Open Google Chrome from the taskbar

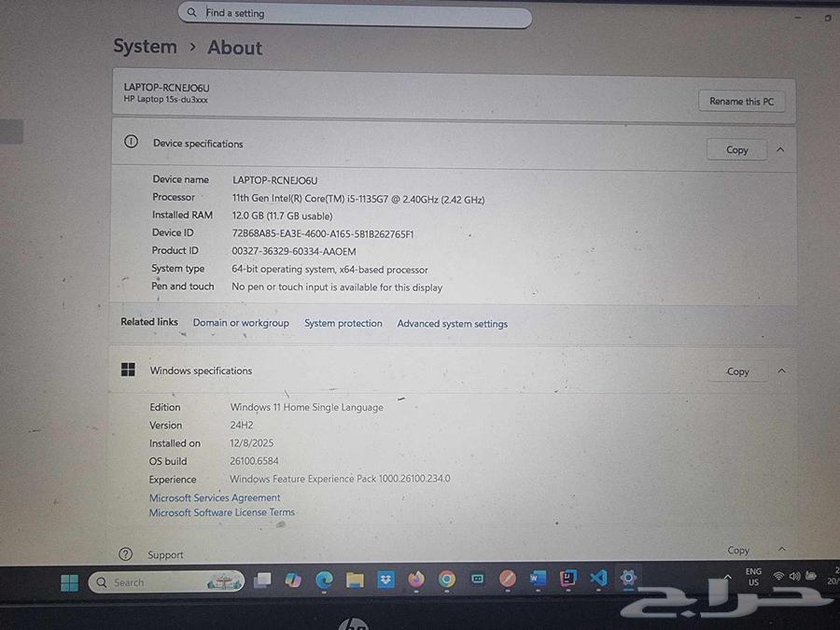point(447,580)
